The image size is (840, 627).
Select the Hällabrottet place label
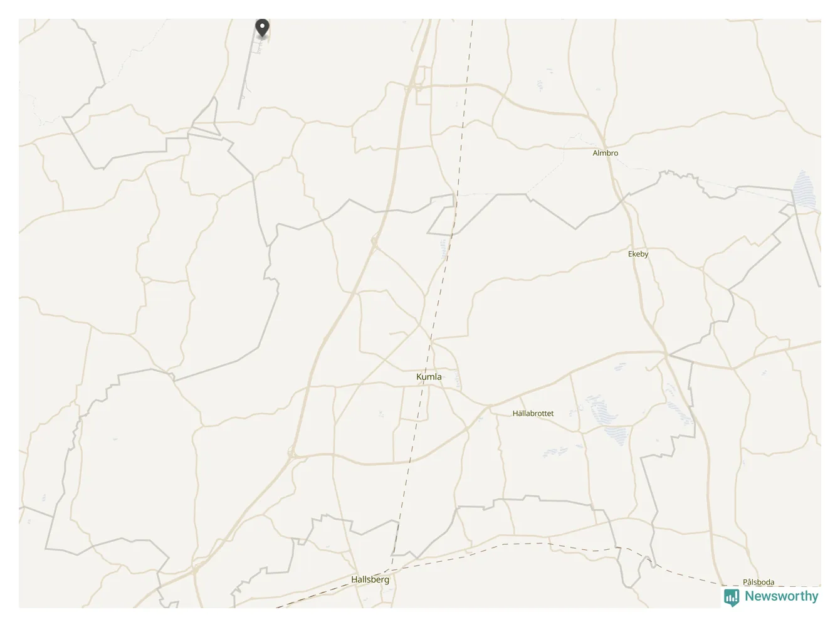(x=533, y=413)
